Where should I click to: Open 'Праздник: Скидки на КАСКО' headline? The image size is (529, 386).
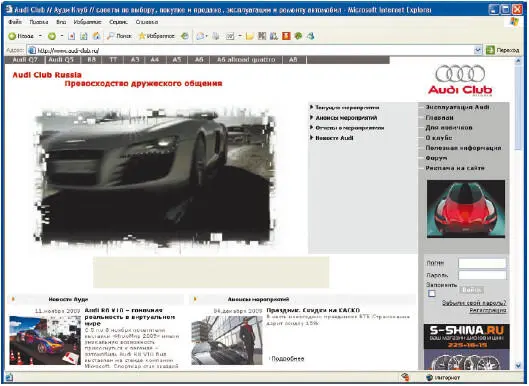click(313, 310)
